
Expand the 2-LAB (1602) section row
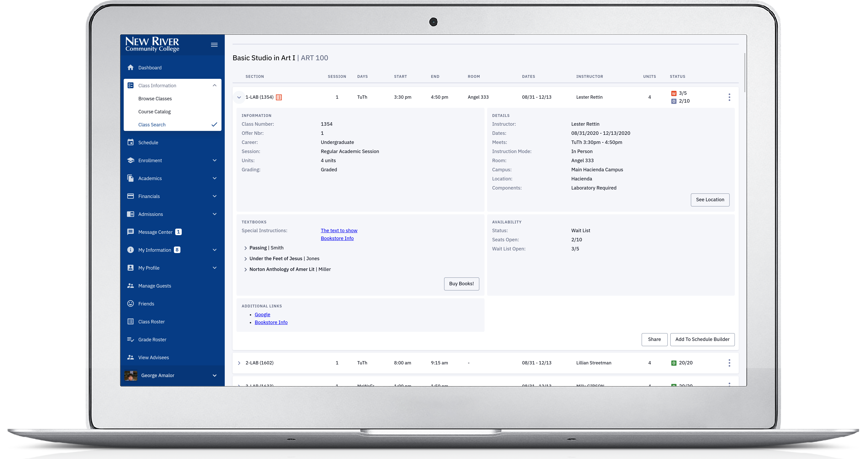pyautogui.click(x=239, y=363)
